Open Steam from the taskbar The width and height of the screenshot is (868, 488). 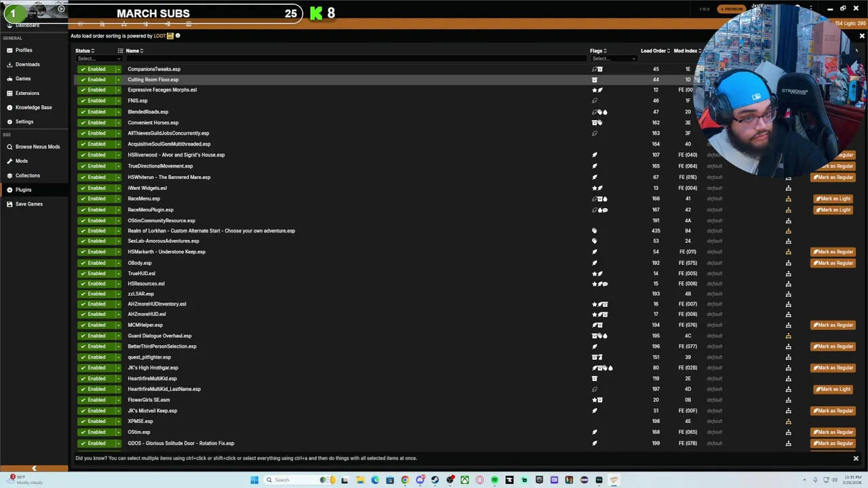pos(435,480)
